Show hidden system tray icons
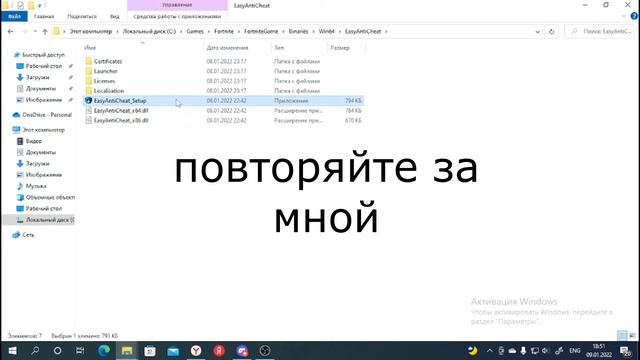The width and height of the screenshot is (640, 360). pos(489,351)
